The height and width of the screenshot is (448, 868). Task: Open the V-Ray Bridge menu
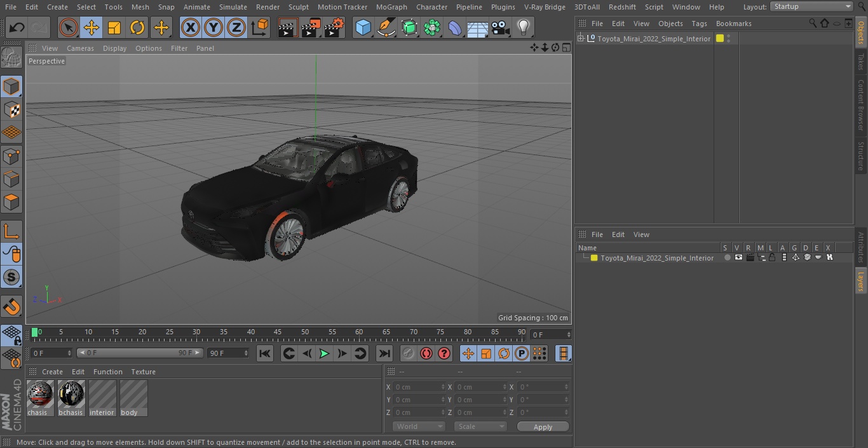tap(545, 6)
